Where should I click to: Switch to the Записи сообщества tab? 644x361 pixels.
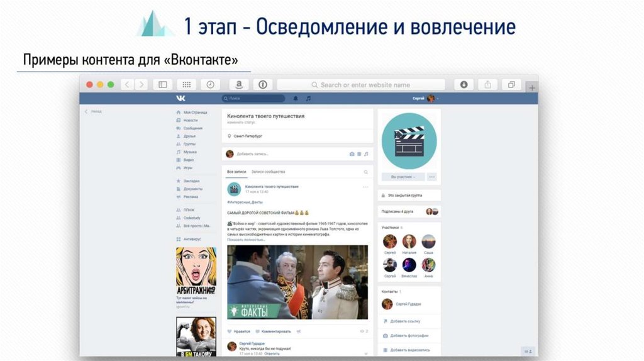click(x=268, y=172)
